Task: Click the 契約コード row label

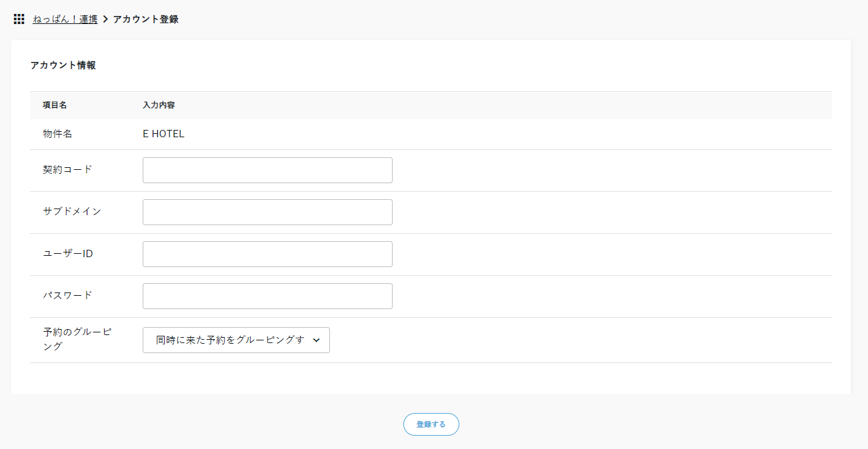Action: (67, 169)
